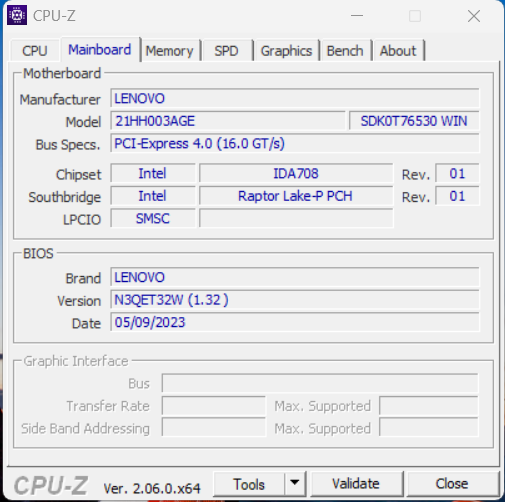Switch to the CPU tab

[35, 51]
